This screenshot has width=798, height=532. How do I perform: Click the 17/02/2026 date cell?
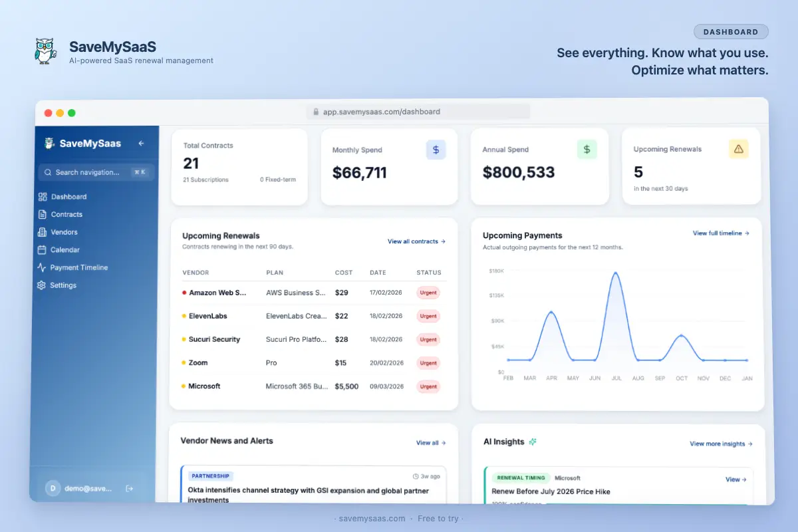[x=386, y=293]
